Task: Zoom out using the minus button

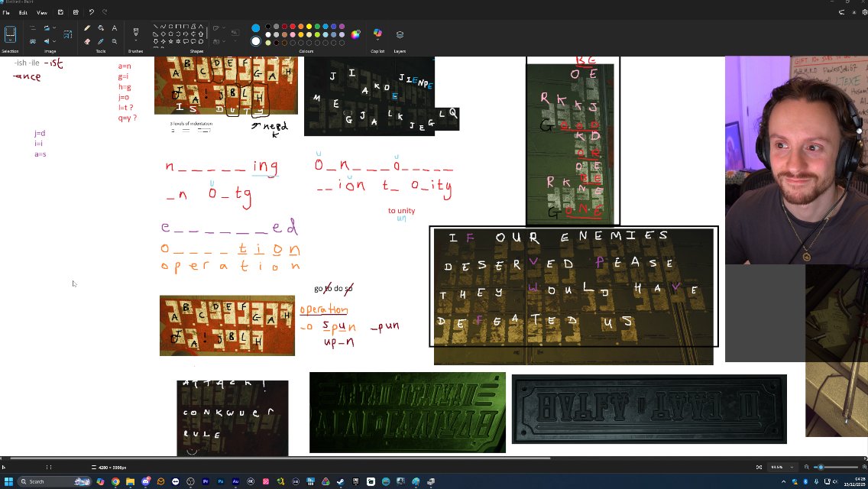Action: pos(807,468)
